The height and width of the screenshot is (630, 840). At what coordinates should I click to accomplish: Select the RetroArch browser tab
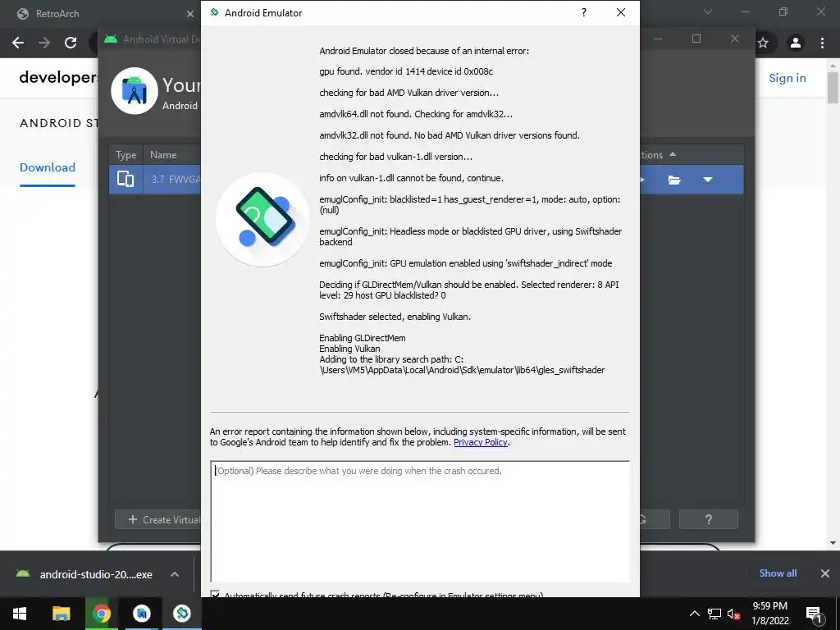coord(102,14)
